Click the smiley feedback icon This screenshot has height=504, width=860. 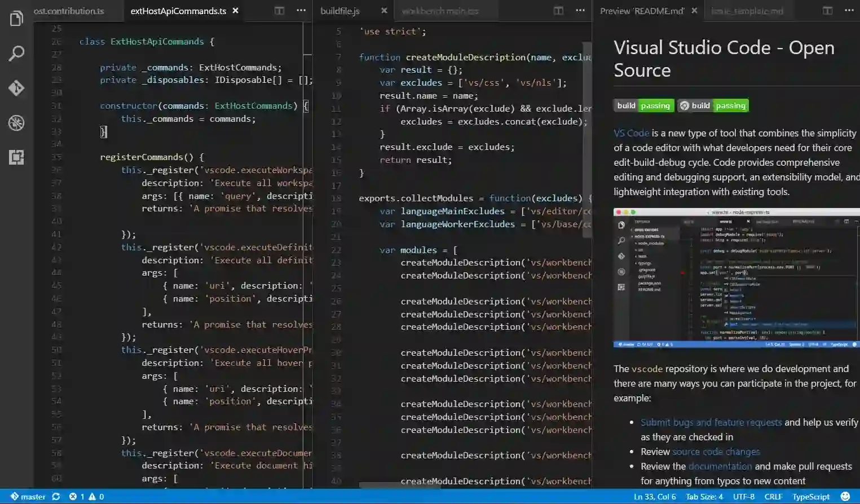pos(845,497)
